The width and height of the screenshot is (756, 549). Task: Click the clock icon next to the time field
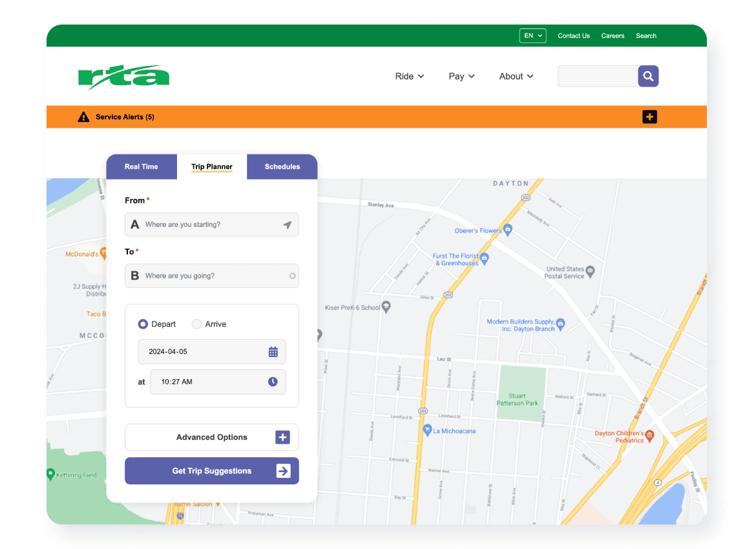pos(273,382)
